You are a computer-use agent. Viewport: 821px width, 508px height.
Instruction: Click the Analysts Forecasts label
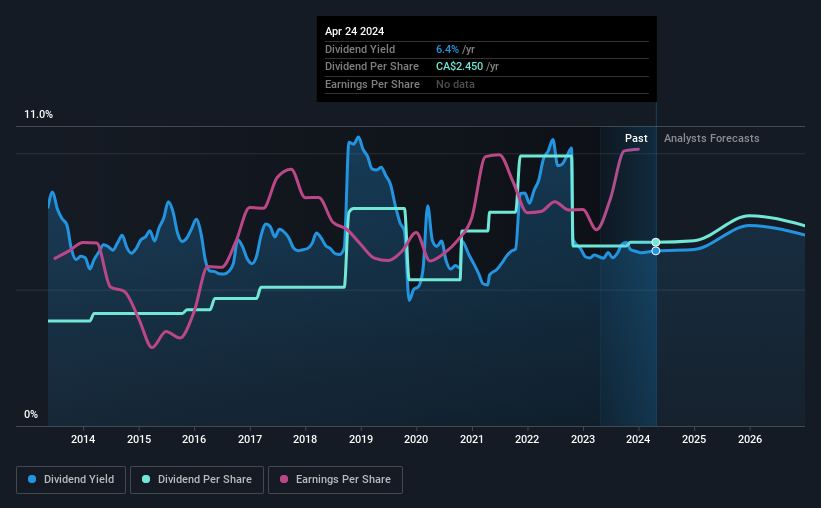click(x=712, y=138)
